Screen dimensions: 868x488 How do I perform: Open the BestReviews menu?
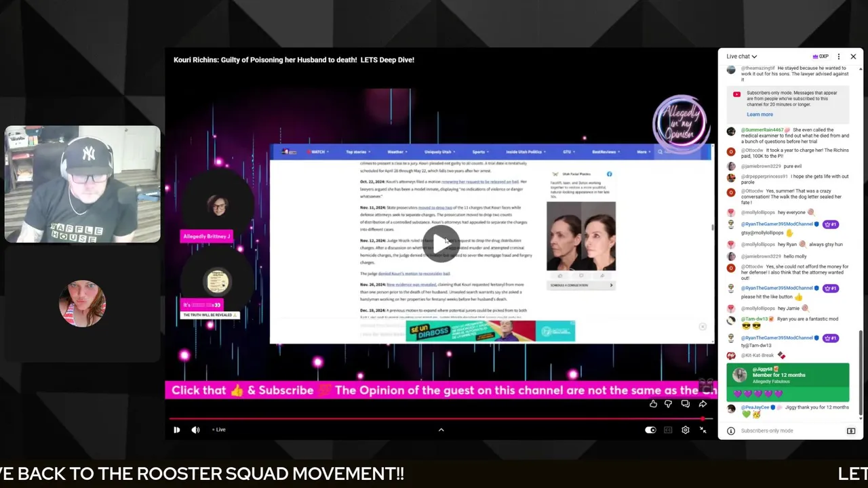[x=605, y=152]
